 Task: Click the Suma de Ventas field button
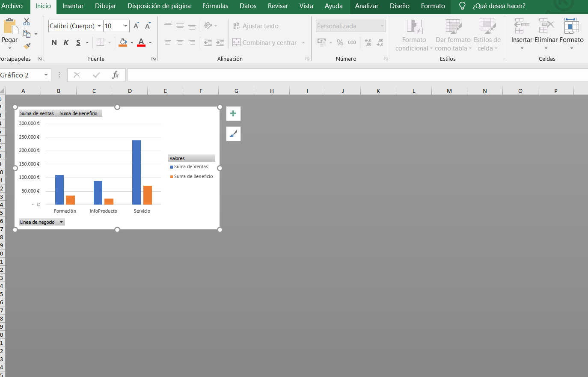tap(37, 113)
